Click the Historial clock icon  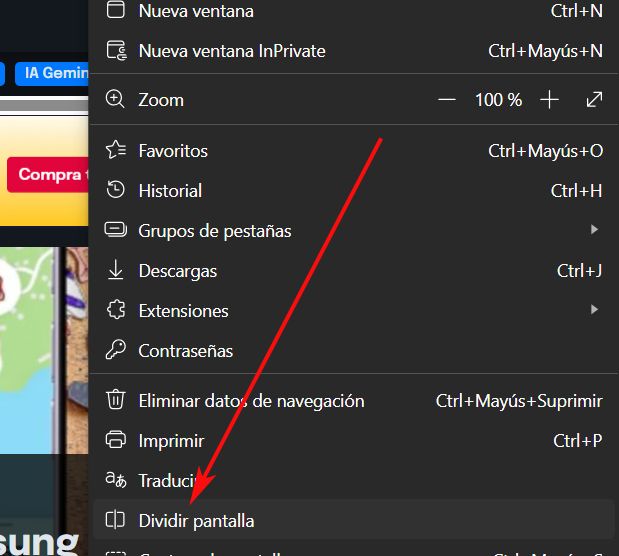pyautogui.click(x=116, y=190)
